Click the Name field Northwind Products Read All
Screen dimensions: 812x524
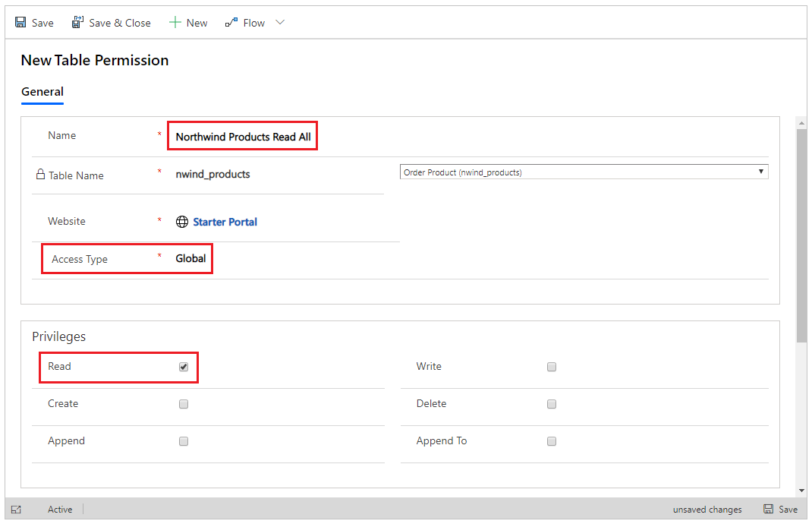click(x=243, y=137)
